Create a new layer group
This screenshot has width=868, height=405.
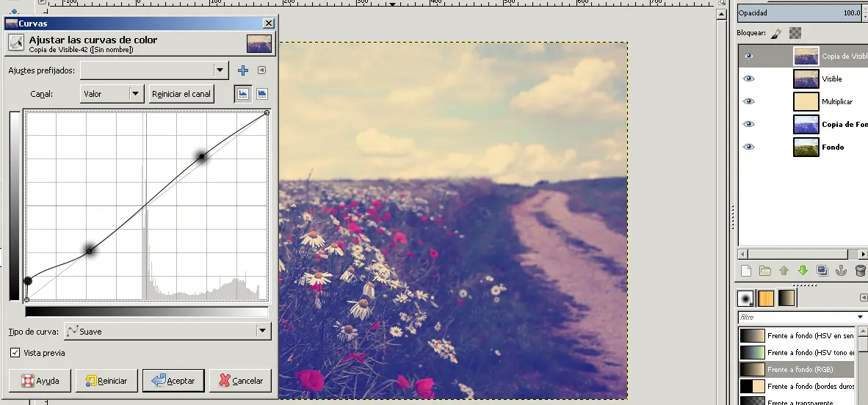click(765, 271)
